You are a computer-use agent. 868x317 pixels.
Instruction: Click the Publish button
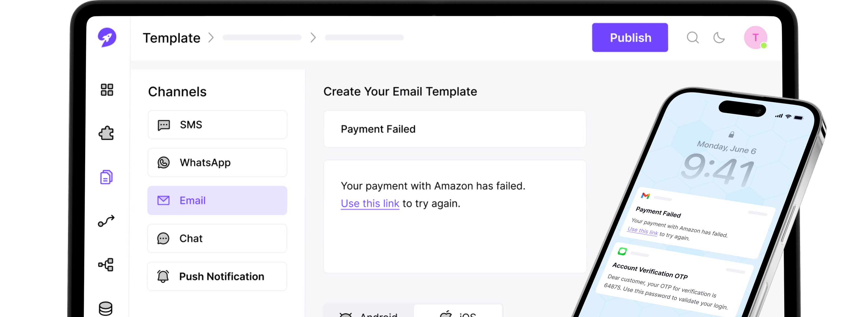coord(630,37)
